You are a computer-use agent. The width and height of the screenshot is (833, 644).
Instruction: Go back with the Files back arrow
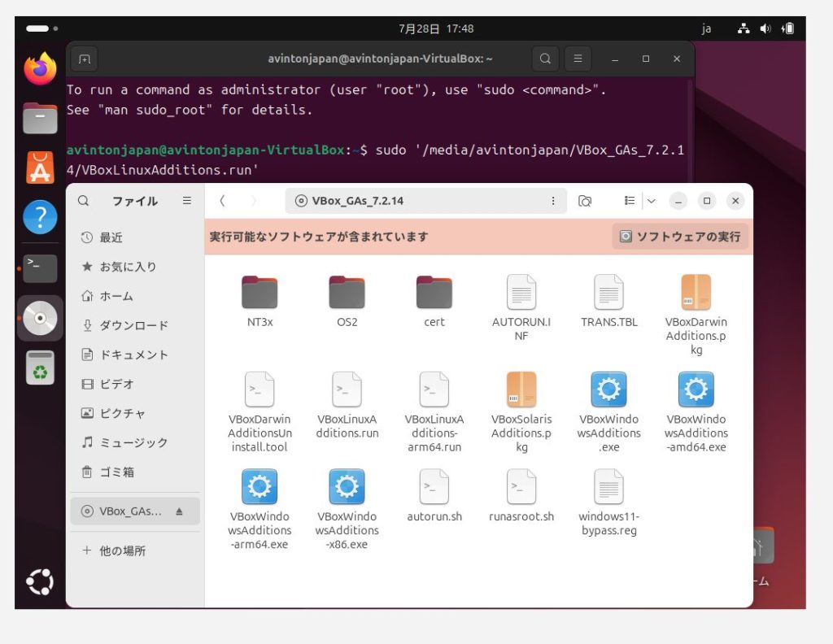[223, 201]
